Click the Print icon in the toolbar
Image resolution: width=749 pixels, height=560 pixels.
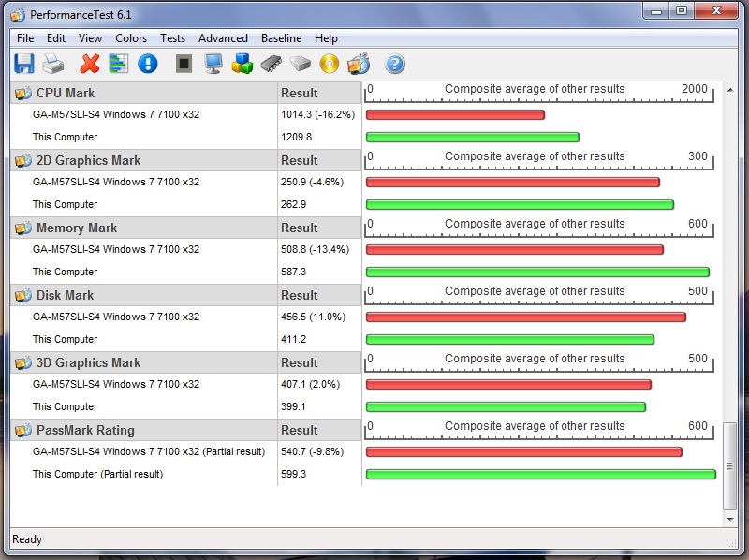point(53,64)
